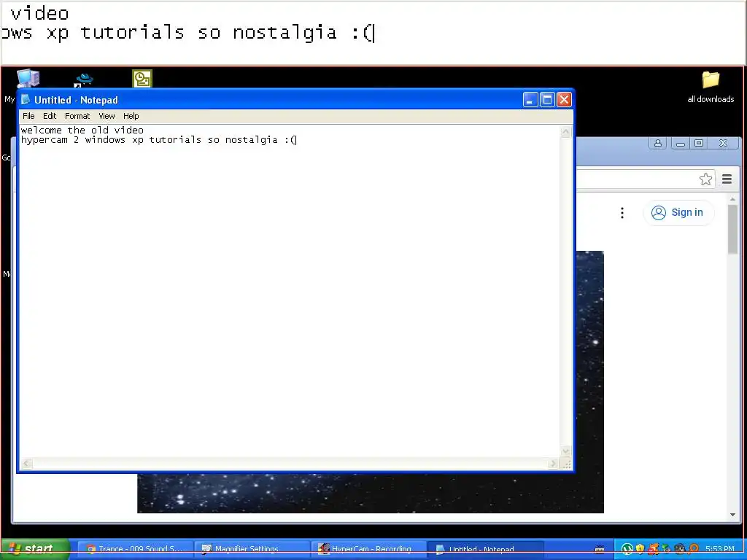Select the green clock desktop icon
747x560 pixels.
142,79
